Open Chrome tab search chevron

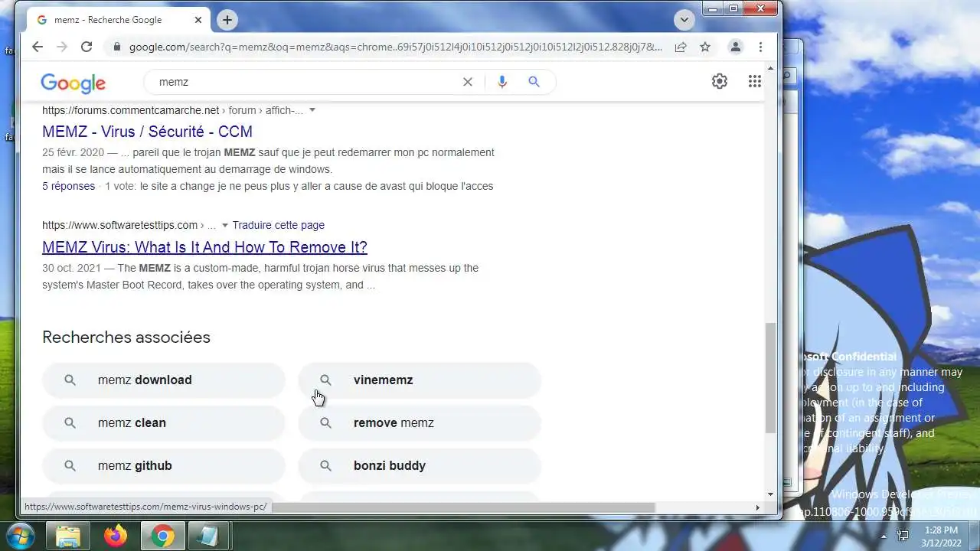(x=684, y=20)
